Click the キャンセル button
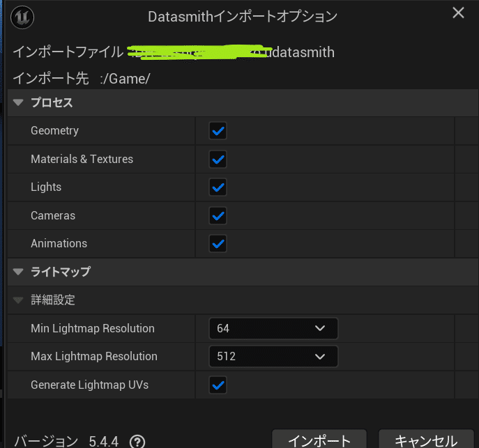479x448 pixels. click(426, 440)
